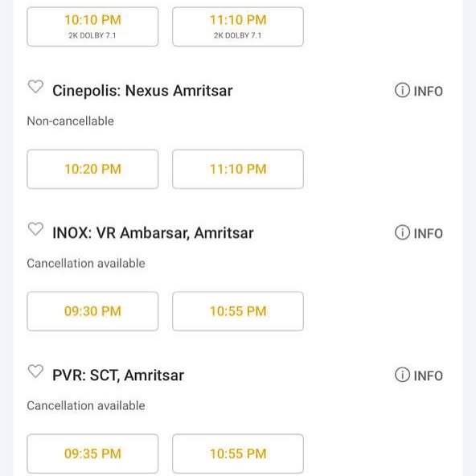
Task: Tap Cancellation available text under INOX
Action: (x=86, y=263)
